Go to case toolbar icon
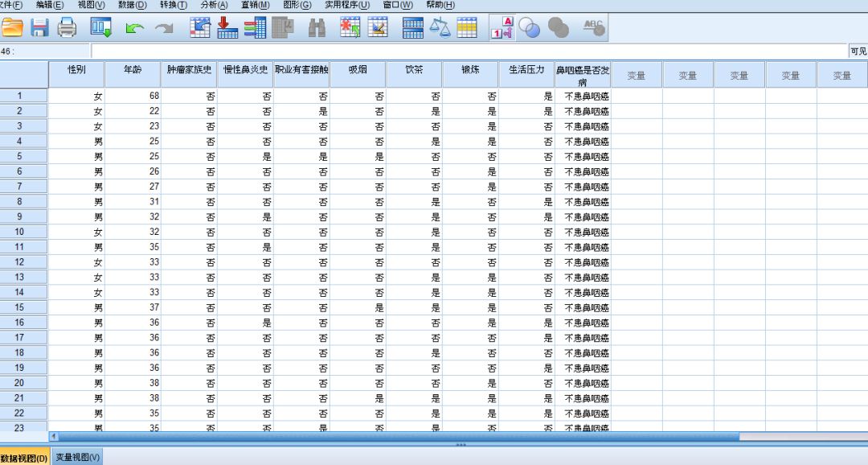The image size is (868, 465). click(200, 27)
